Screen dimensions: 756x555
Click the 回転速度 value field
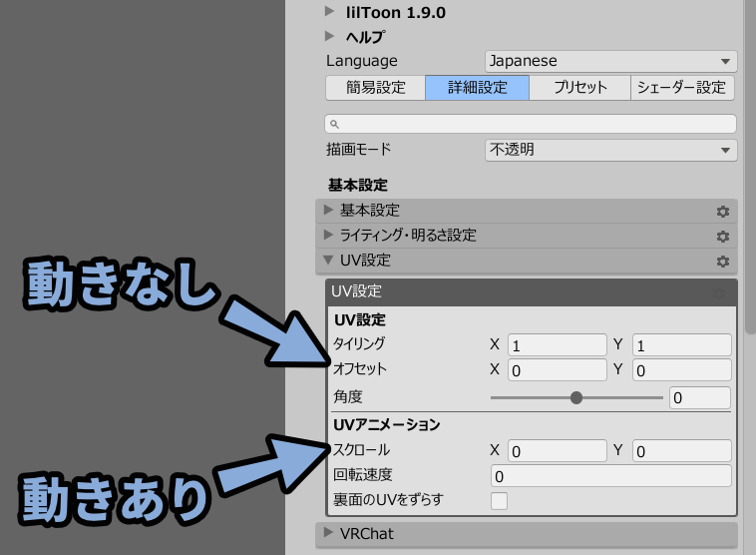[610, 476]
